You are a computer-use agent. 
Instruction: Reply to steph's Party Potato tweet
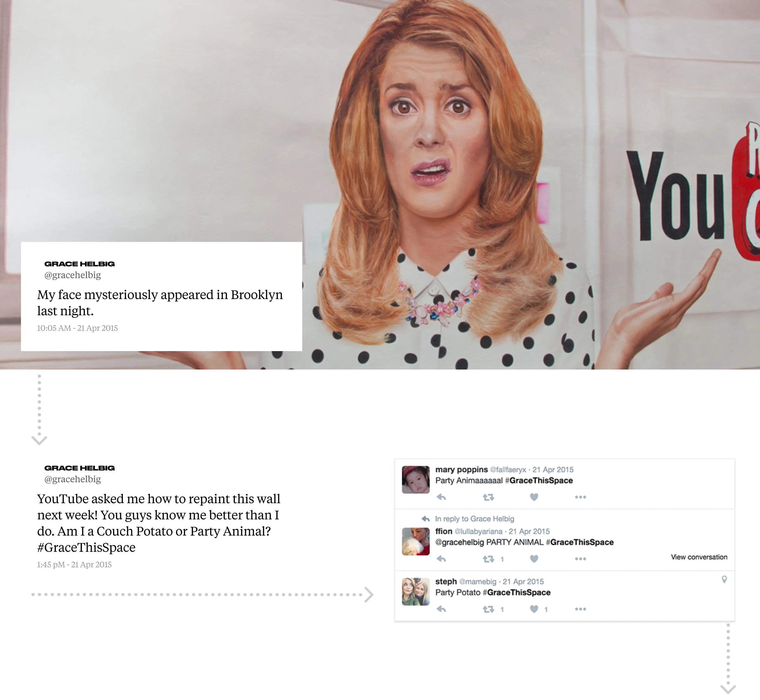[x=441, y=609]
